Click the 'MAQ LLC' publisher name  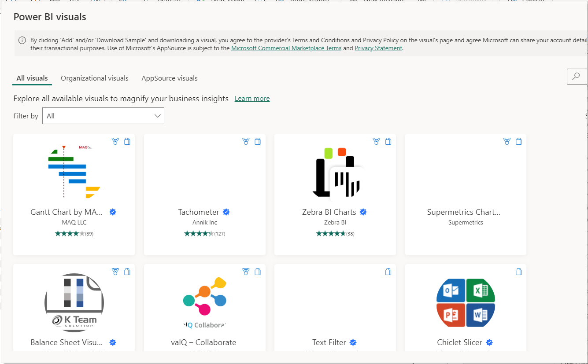click(x=74, y=223)
